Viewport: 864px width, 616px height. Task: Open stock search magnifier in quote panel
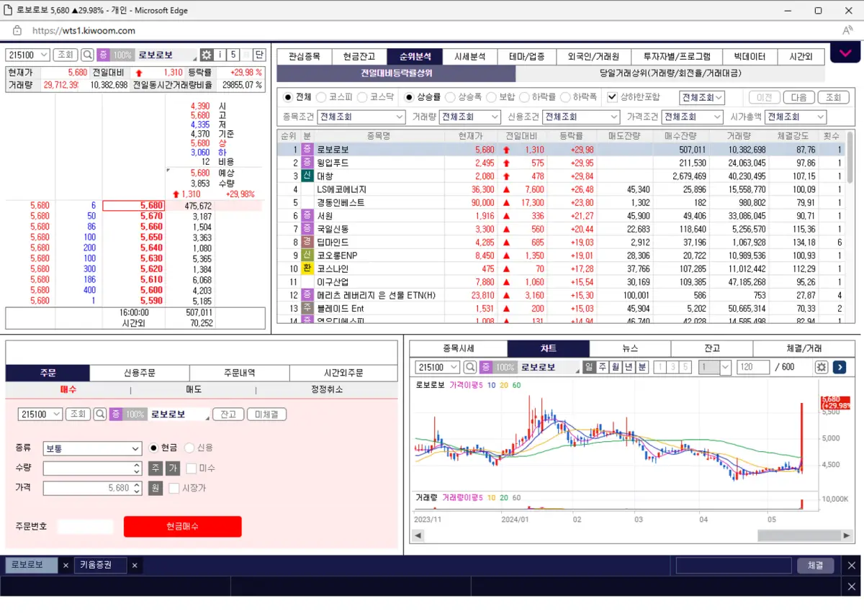click(87, 55)
